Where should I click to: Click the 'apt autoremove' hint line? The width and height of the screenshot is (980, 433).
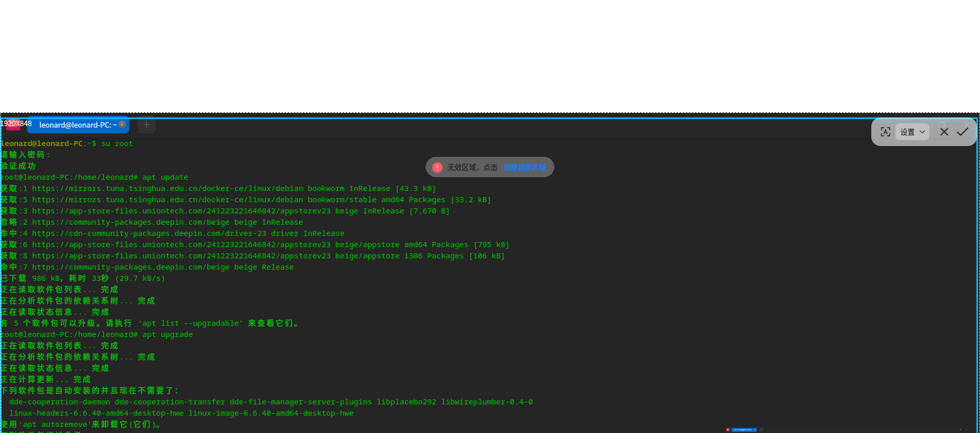coord(81,424)
